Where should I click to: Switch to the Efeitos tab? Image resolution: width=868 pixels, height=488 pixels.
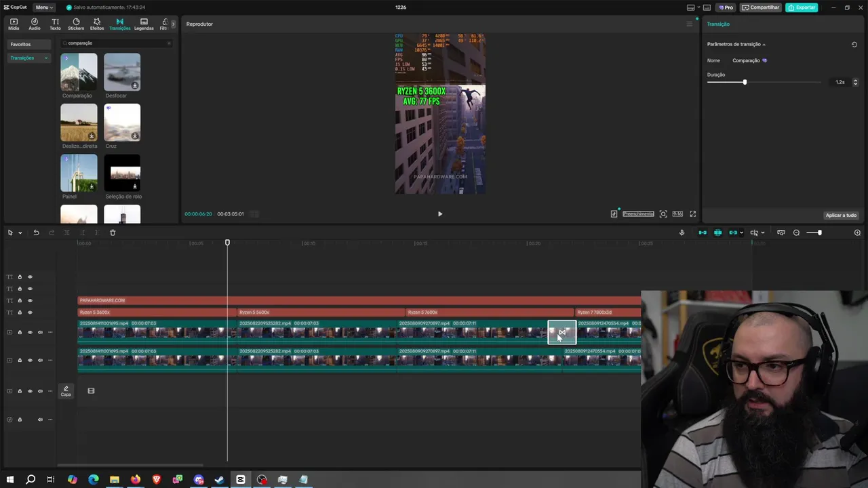[x=97, y=24]
